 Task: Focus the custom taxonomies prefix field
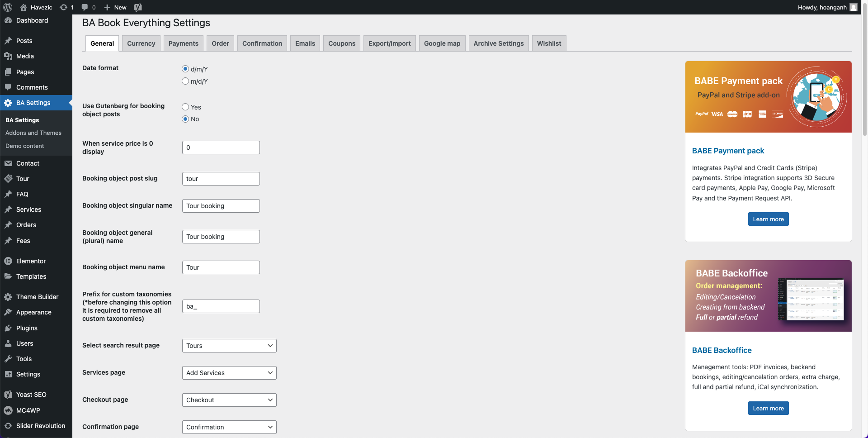(x=221, y=306)
